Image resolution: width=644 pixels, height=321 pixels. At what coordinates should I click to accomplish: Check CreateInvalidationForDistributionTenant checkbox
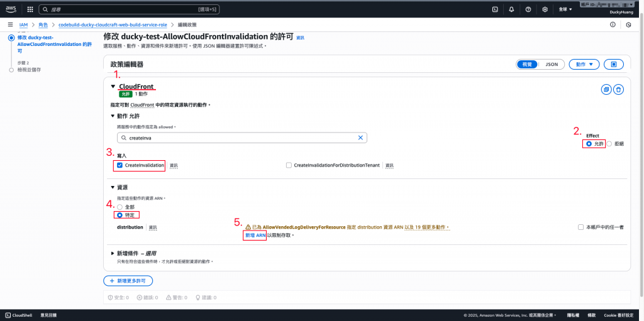(289, 165)
